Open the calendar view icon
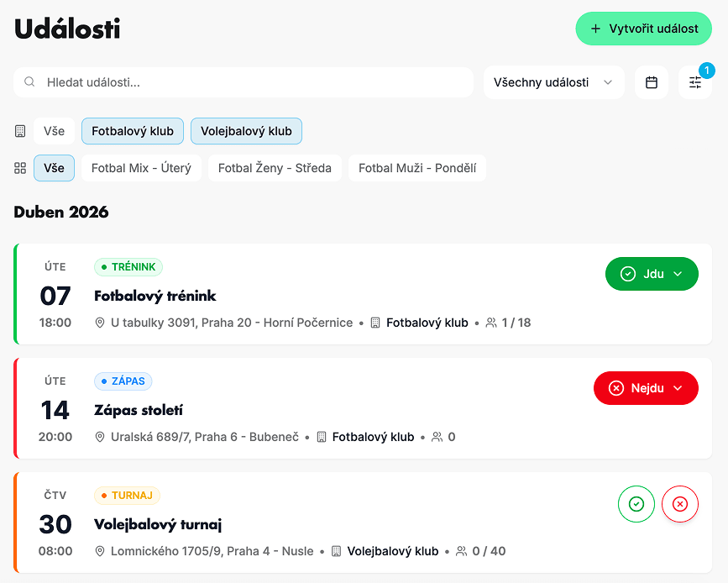The width and height of the screenshot is (728, 583). pos(652,82)
